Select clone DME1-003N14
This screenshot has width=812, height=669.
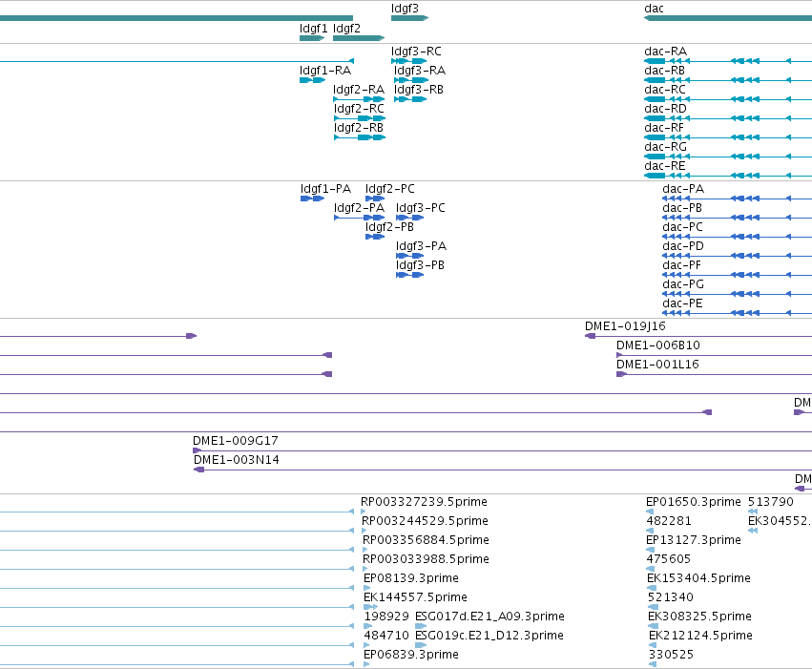236,460
